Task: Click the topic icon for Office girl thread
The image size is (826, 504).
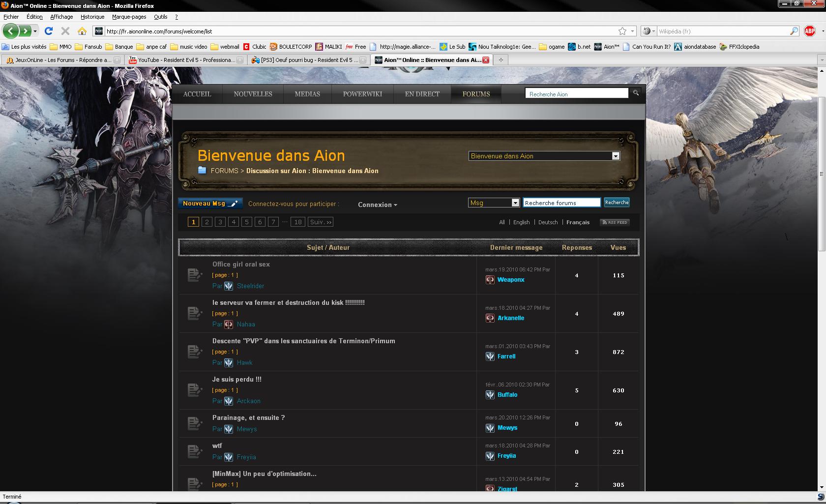Action: [x=195, y=275]
